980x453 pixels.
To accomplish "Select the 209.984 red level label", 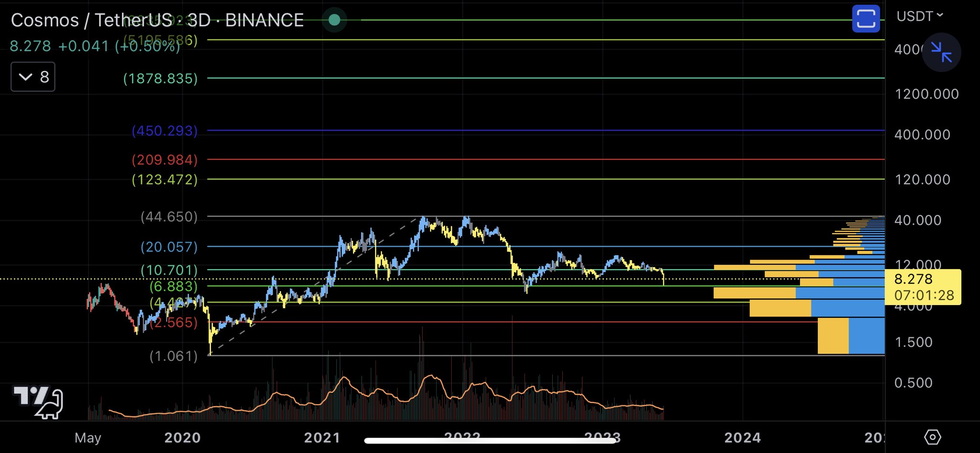I will (165, 160).
